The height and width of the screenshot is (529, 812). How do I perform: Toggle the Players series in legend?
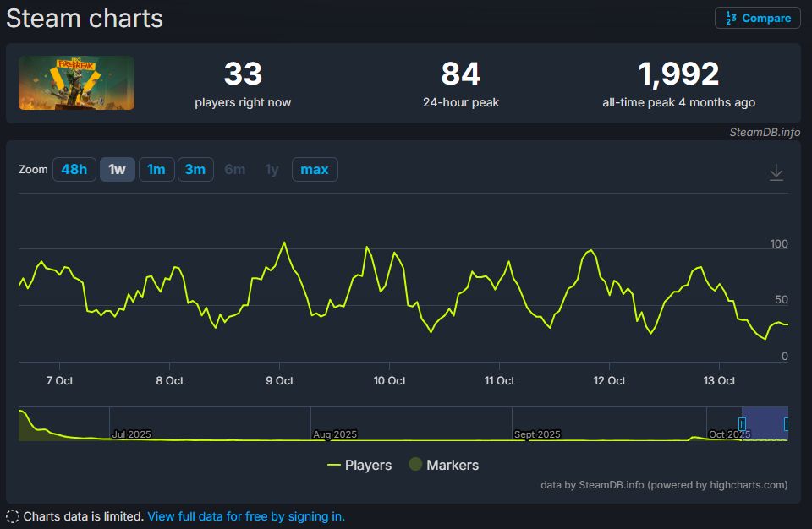pos(359,465)
